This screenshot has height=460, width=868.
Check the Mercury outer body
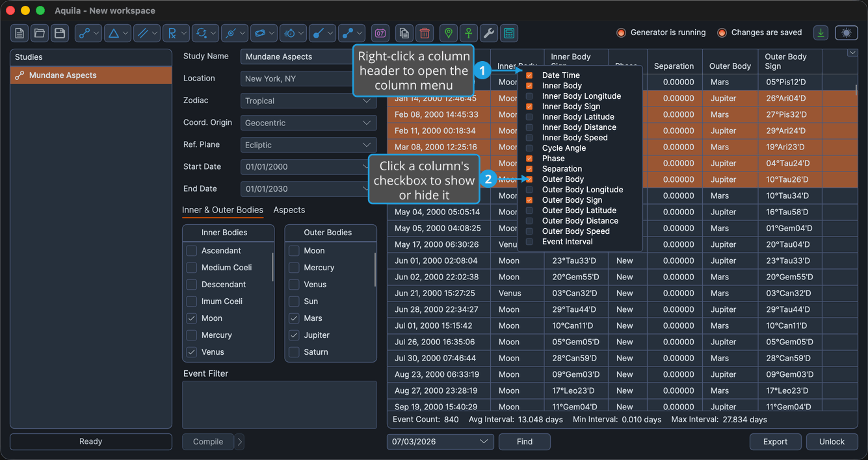[x=294, y=268]
